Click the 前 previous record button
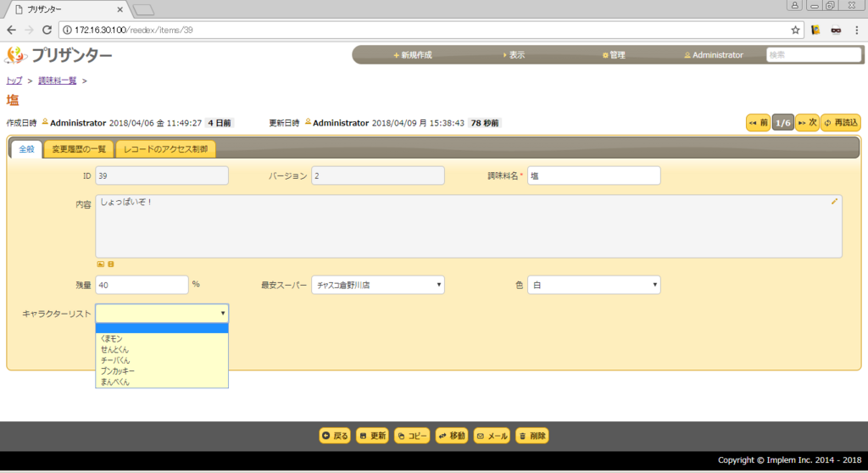 758,122
